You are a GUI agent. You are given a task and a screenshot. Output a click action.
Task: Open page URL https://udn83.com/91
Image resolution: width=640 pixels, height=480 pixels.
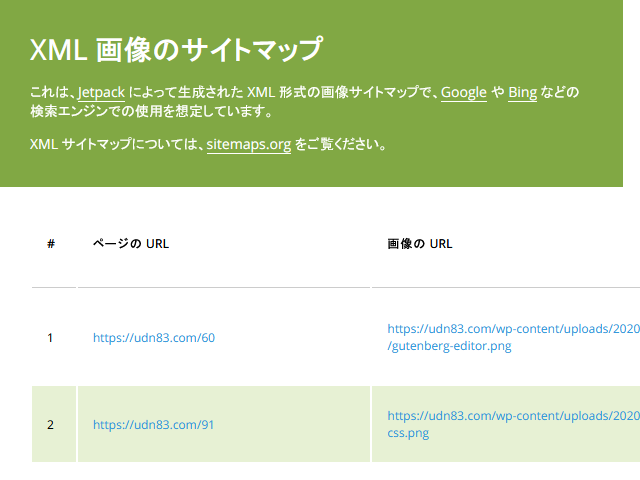[x=153, y=424]
